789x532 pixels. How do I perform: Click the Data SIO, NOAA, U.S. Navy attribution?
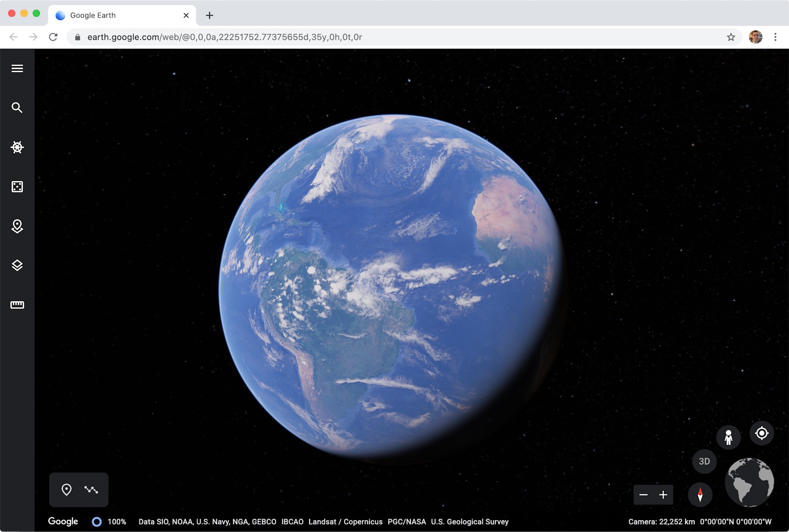coord(207,522)
